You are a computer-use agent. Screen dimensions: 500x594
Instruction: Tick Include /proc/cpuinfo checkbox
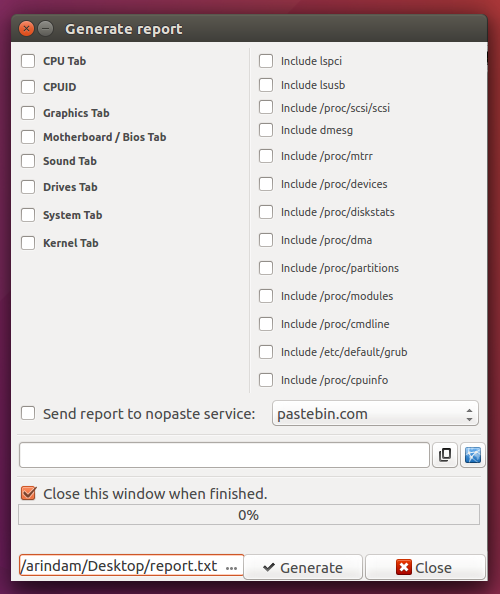pos(266,380)
